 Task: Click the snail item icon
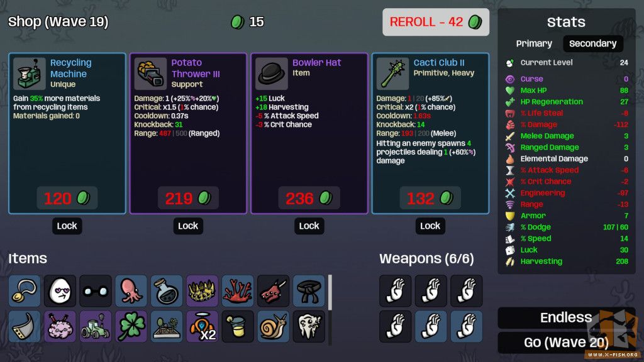pos(273,327)
